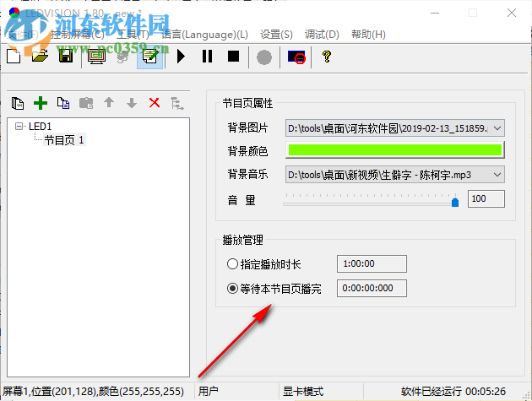The height and width of the screenshot is (401, 532).
Task: Collapse the LED1 tree node
Action: point(19,127)
